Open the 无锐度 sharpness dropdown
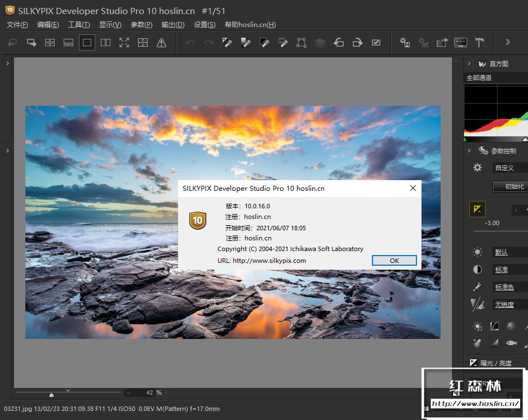 click(510, 305)
